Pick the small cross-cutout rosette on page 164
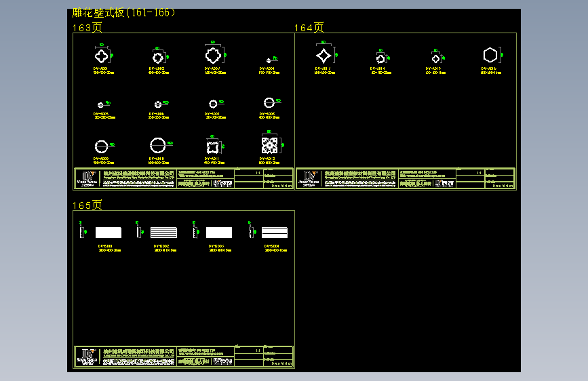Image resolution: width=588 pixels, height=381 pixels. point(435,58)
